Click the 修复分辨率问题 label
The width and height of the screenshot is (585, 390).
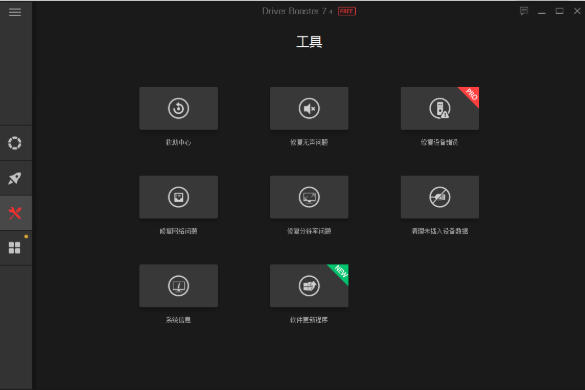point(309,231)
